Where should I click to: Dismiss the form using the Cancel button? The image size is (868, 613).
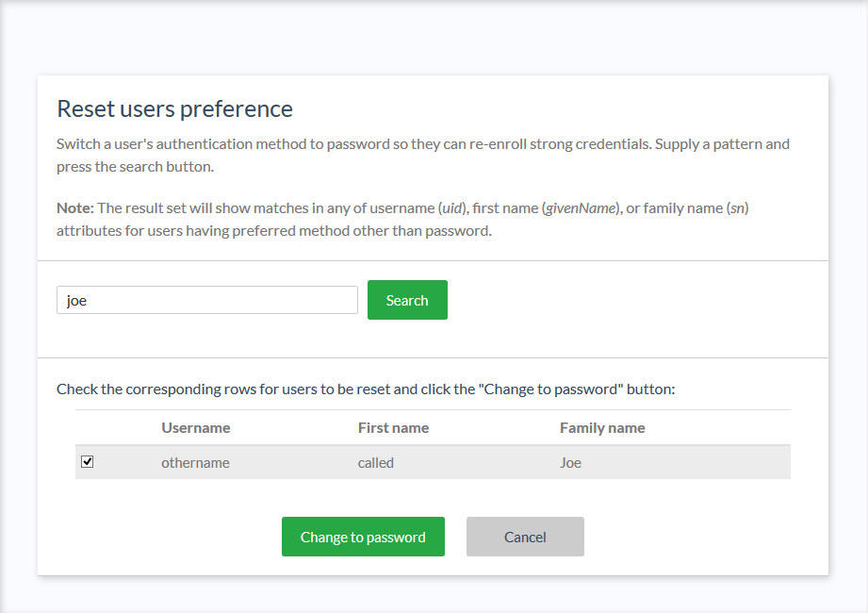(525, 536)
